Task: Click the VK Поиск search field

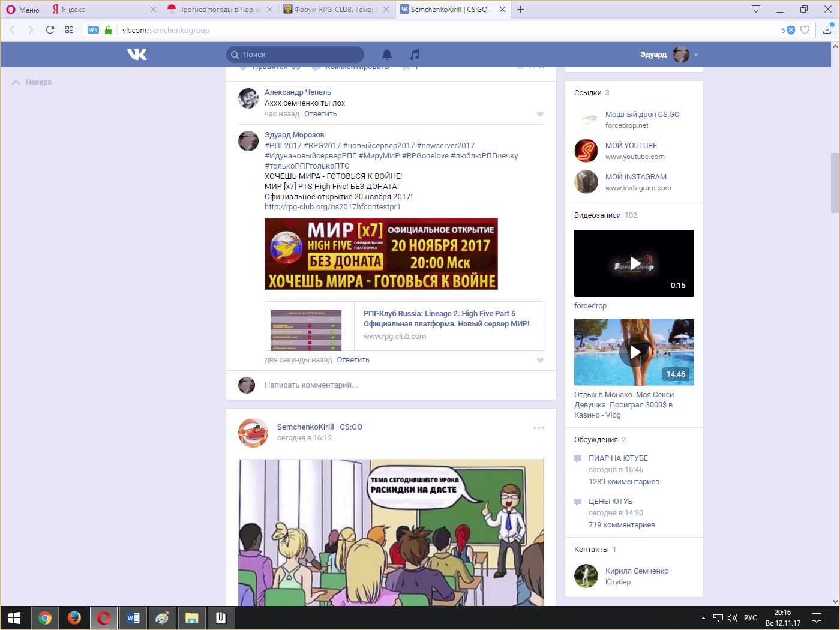Action: pos(295,55)
